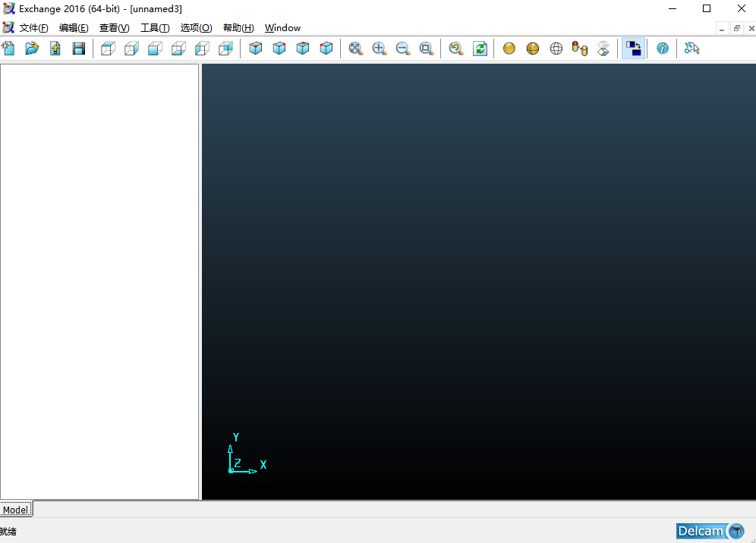Select the isometric cube with right red corner

[x=279, y=49]
